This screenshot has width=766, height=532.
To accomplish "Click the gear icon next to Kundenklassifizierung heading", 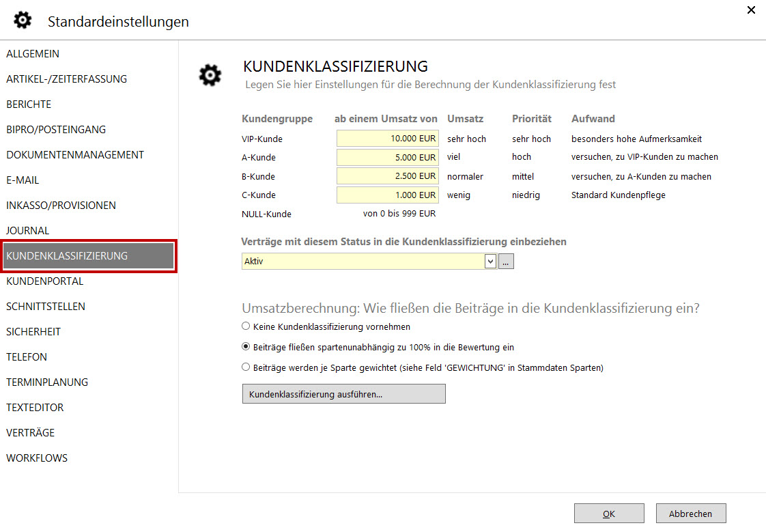I will point(210,75).
